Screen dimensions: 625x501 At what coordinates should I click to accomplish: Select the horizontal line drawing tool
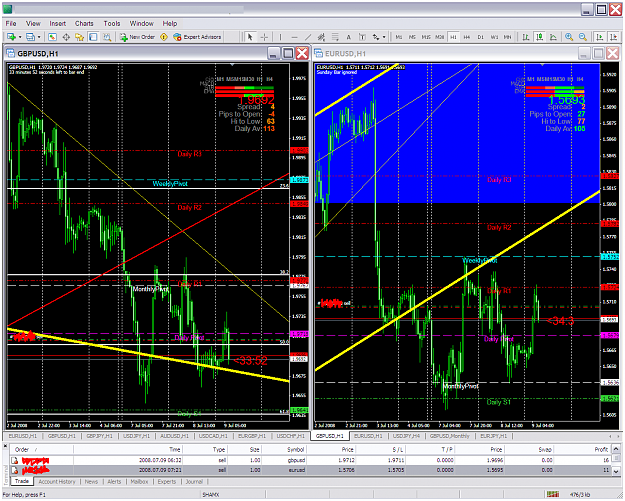[295, 37]
